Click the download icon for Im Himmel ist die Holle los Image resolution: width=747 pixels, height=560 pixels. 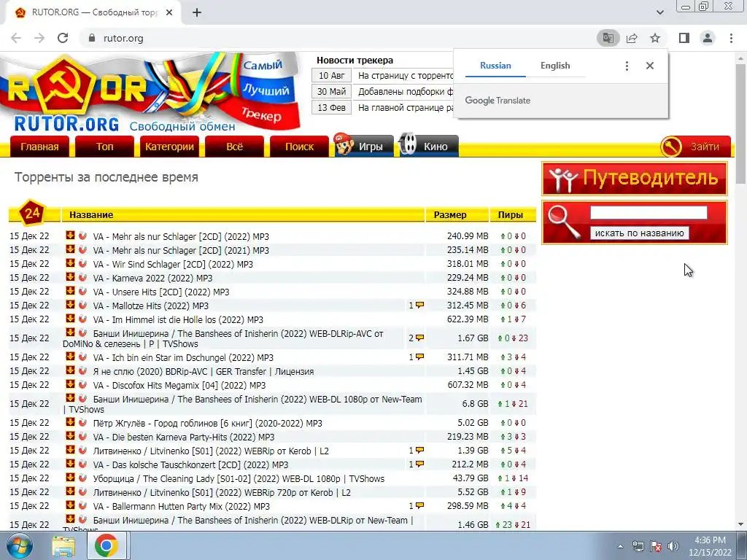point(70,318)
